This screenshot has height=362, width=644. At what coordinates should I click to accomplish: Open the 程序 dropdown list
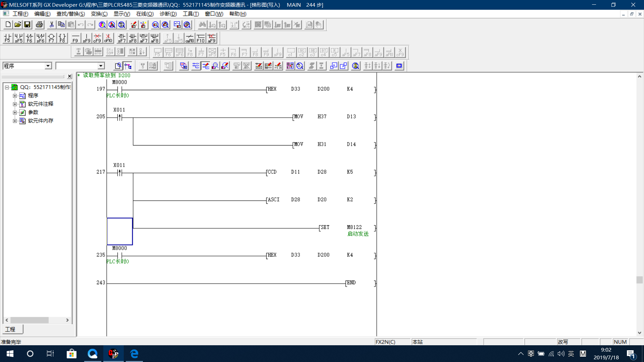[x=48, y=66]
